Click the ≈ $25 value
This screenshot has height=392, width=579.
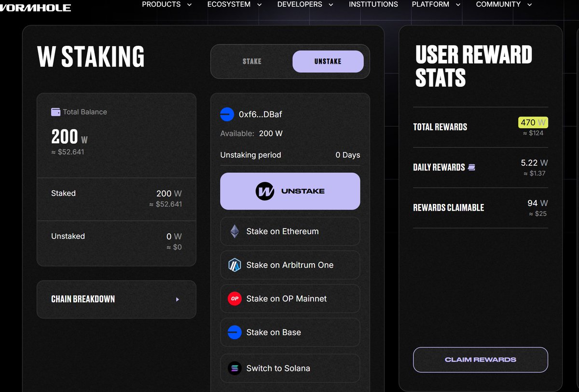[538, 214]
